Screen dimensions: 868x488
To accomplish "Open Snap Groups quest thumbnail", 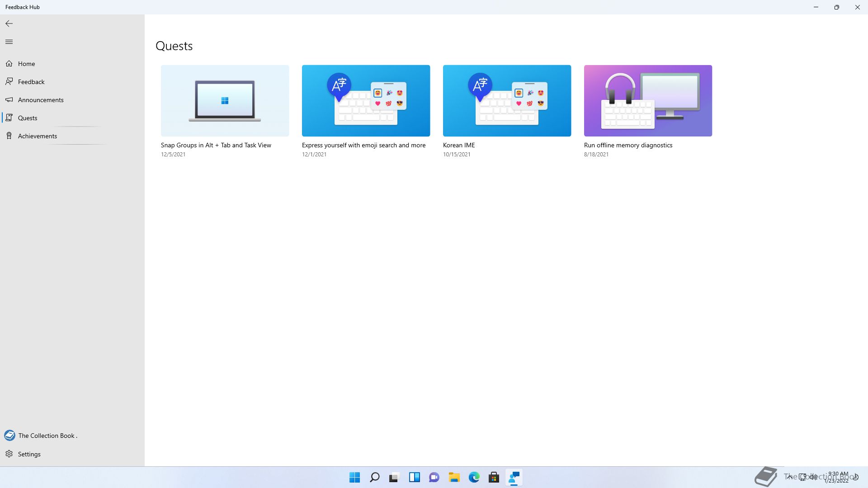I will point(225,101).
